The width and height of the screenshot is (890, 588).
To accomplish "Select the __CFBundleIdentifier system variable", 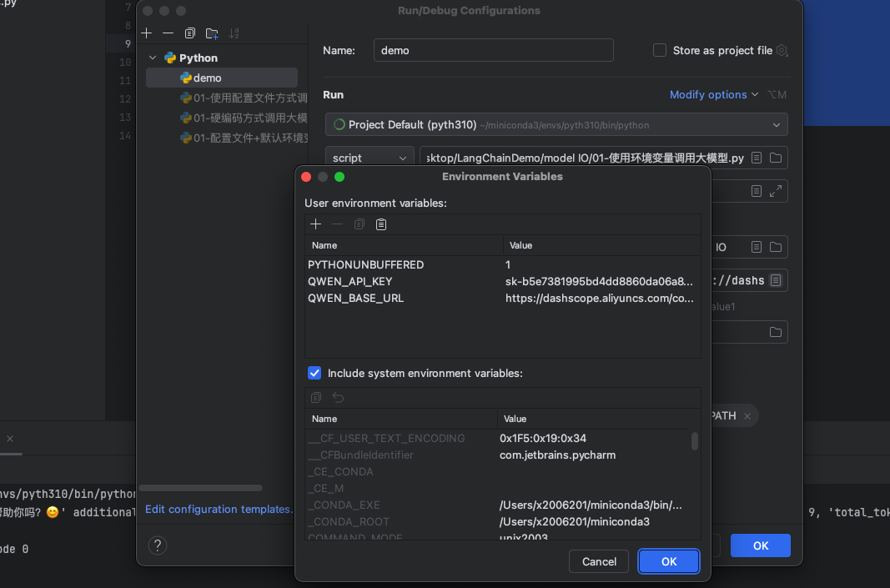I will [497, 455].
